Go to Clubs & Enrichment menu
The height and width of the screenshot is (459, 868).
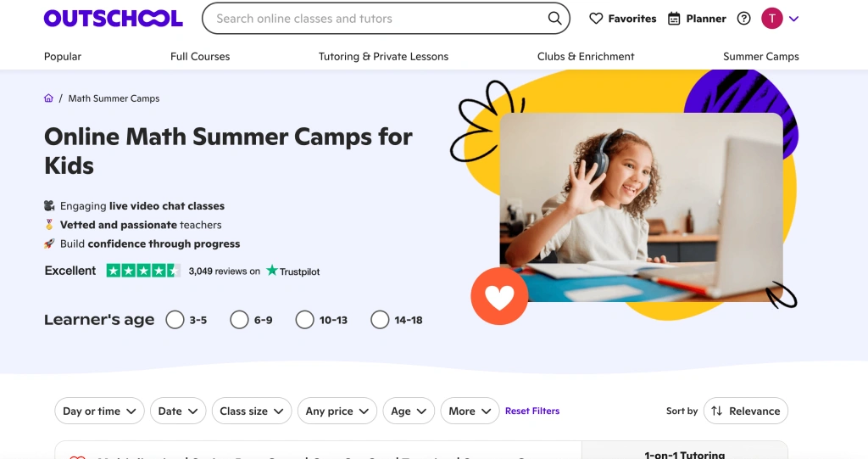[586, 57]
